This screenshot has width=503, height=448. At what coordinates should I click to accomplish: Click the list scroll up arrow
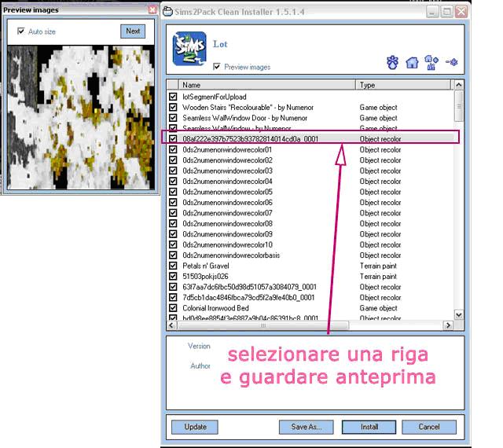coord(459,85)
